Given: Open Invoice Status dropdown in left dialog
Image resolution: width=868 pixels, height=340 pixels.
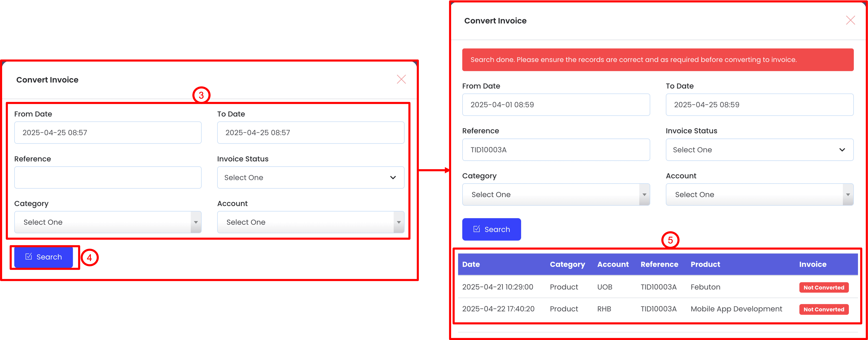Looking at the screenshot, I should (310, 178).
